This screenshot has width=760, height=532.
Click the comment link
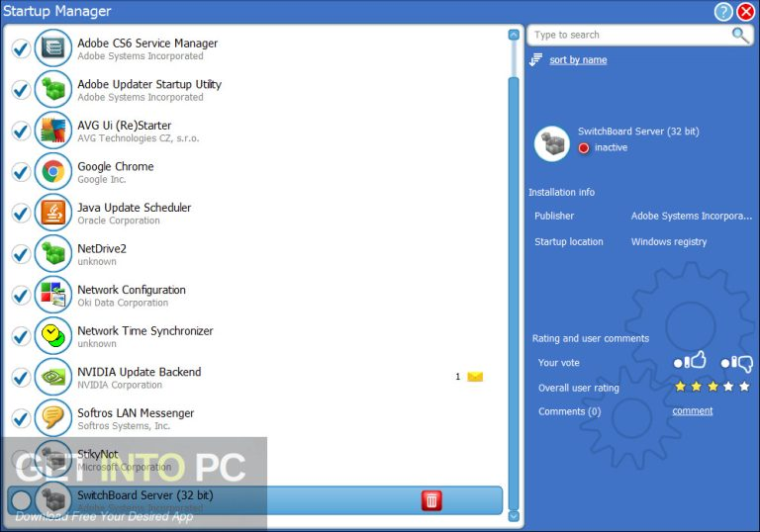pos(692,411)
